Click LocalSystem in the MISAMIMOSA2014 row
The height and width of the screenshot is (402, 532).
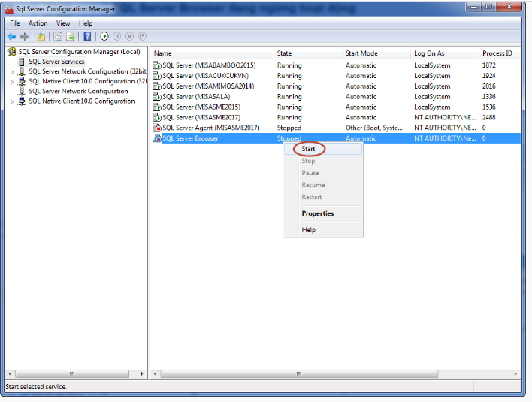(x=432, y=86)
